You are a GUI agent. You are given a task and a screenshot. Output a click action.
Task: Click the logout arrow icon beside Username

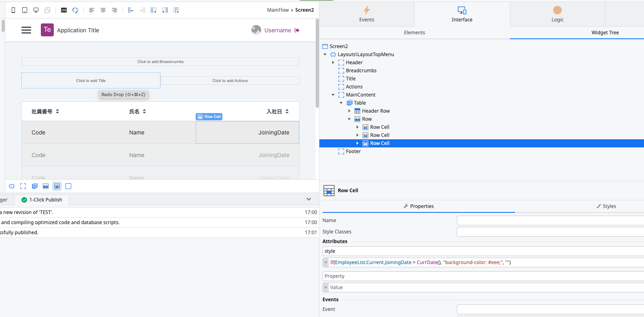pyautogui.click(x=297, y=30)
